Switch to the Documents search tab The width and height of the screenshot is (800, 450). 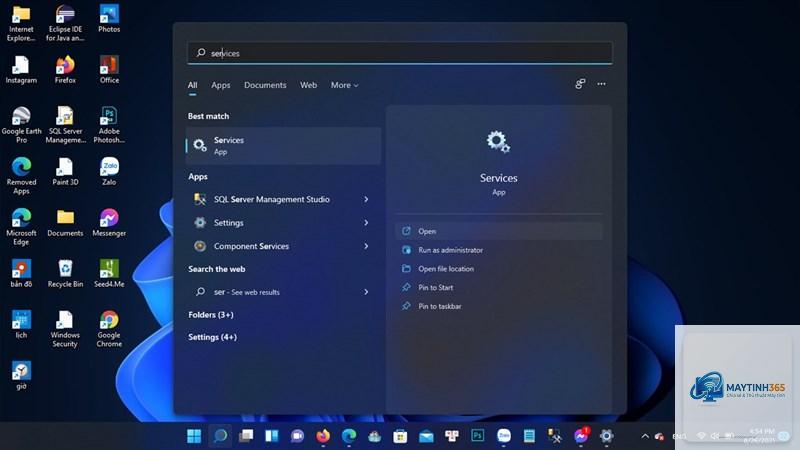pyautogui.click(x=265, y=85)
